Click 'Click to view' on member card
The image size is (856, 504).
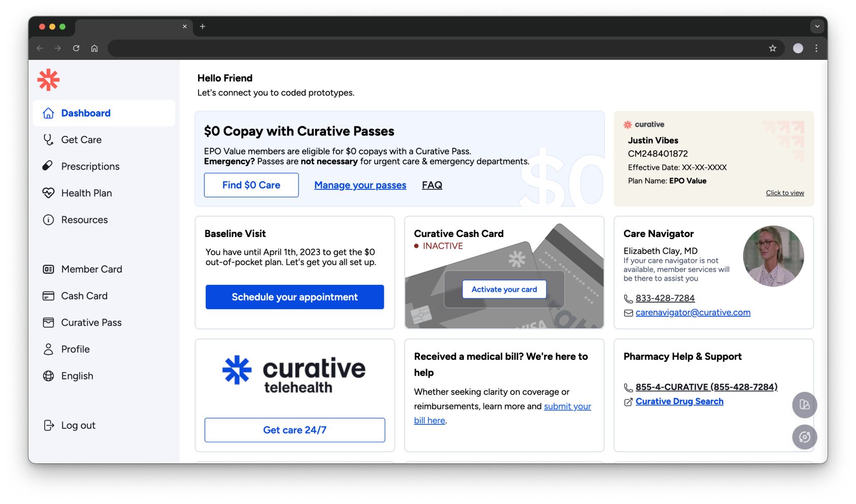(785, 193)
